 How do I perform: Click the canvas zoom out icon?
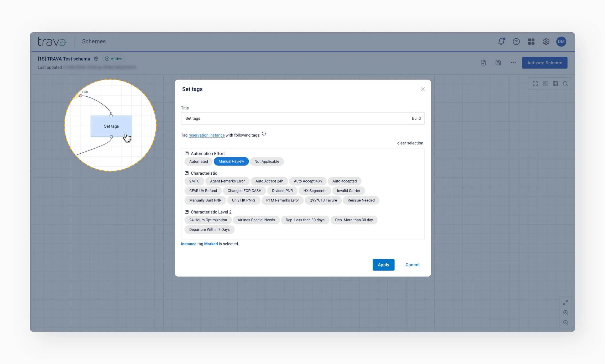point(566,323)
